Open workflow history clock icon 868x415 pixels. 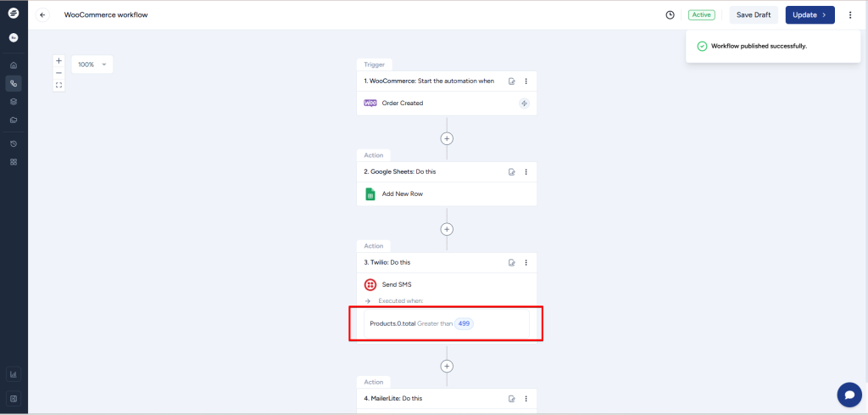click(x=670, y=14)
